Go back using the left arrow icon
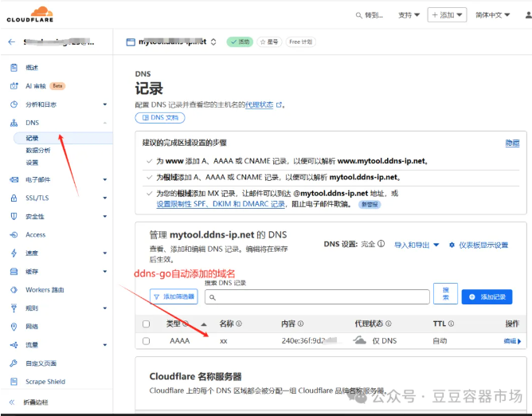 (12, 41)
